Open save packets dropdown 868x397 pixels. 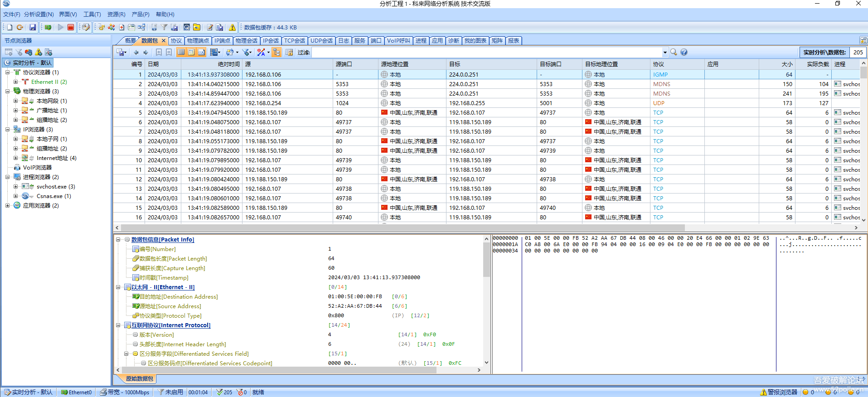pyautogui.click(x=121, y=52)
